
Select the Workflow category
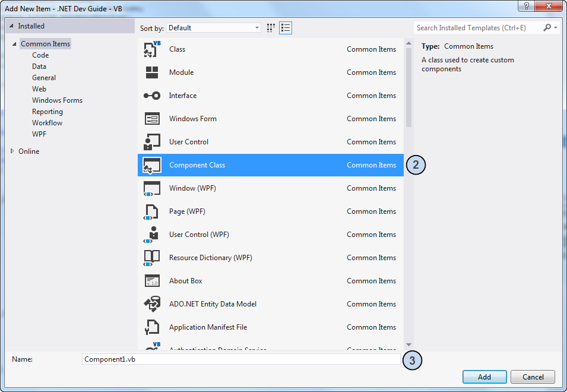[x=47, y=122]
